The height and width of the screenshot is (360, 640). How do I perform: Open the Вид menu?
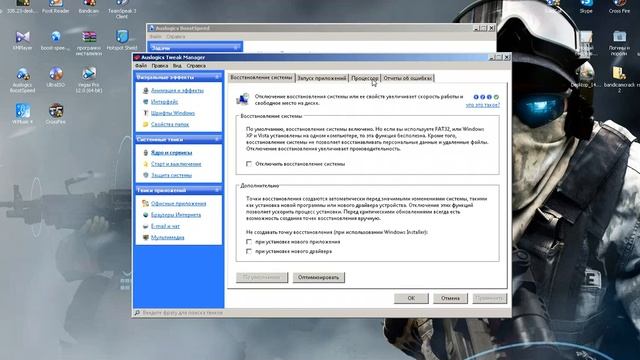(177, 65)
